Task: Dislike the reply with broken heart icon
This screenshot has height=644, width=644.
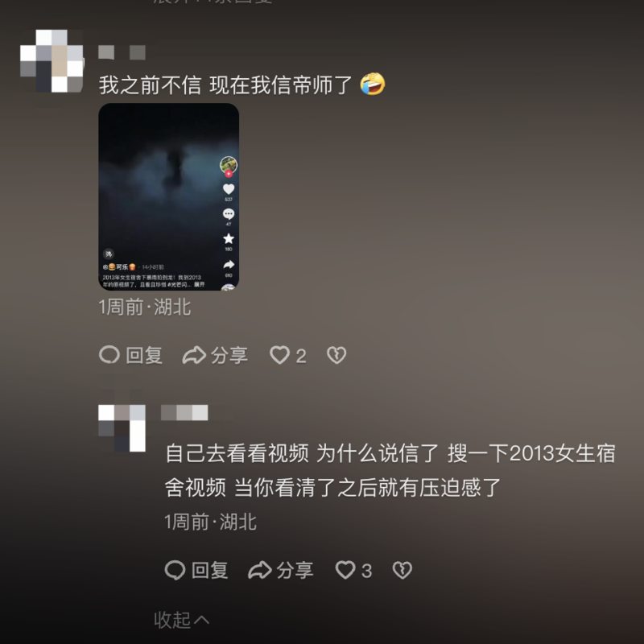Action: [x=402, y=570]
